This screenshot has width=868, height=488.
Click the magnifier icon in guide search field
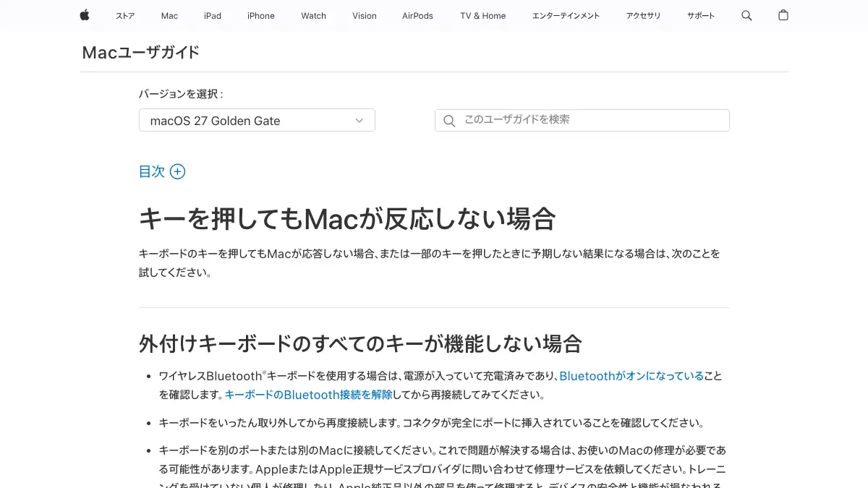click(x=449, y=121)
